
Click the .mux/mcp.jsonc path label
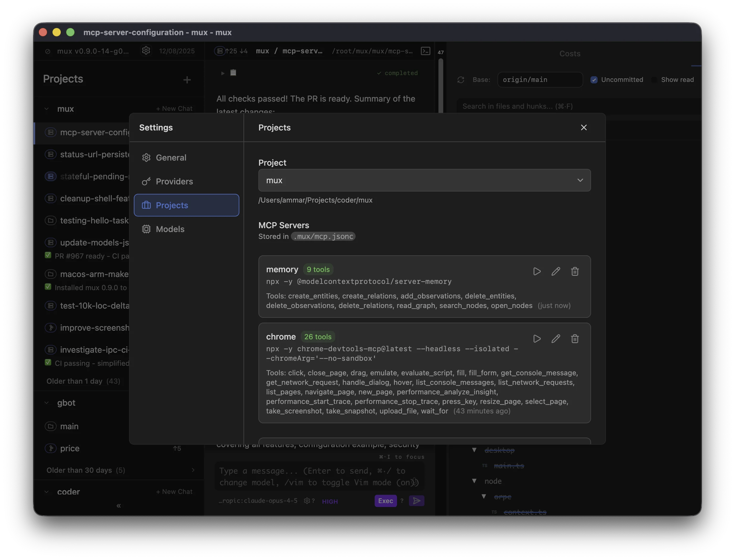323,236
